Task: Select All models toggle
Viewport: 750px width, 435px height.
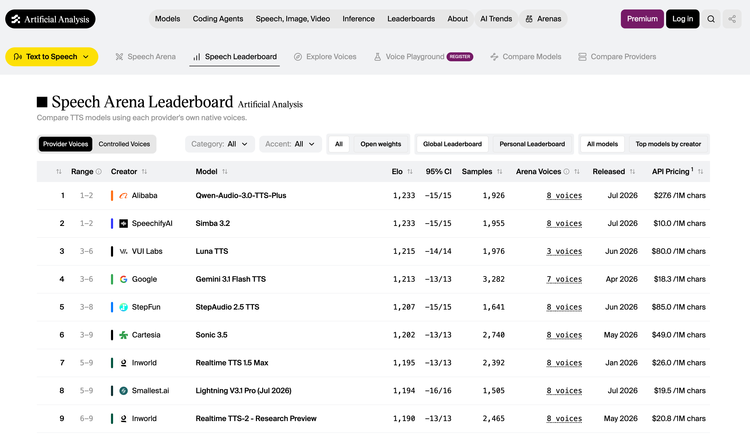Action: pos(602,144)
